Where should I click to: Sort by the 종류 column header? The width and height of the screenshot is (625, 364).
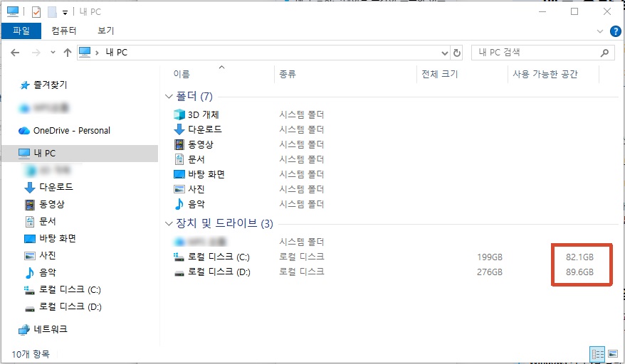[x=288, y=74]
